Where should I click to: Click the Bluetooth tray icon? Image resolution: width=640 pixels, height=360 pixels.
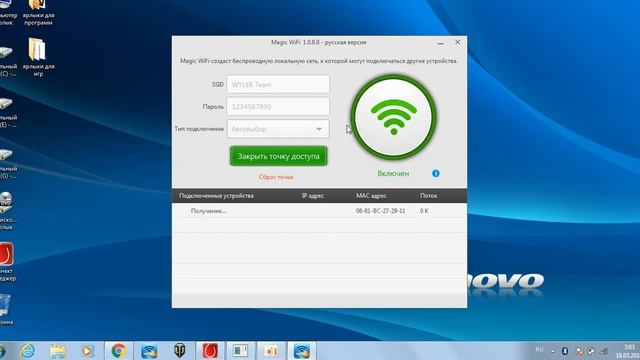tap(565, 351)
